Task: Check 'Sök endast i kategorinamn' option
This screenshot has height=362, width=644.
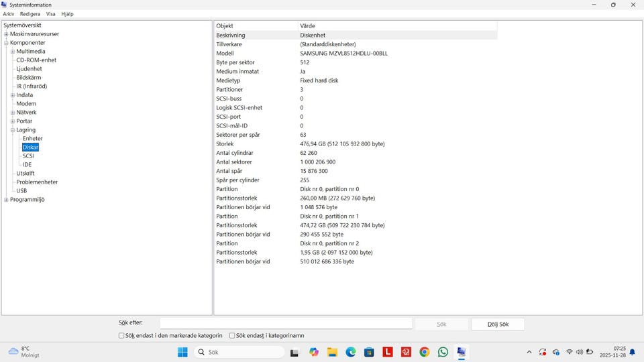Action: 232,336
